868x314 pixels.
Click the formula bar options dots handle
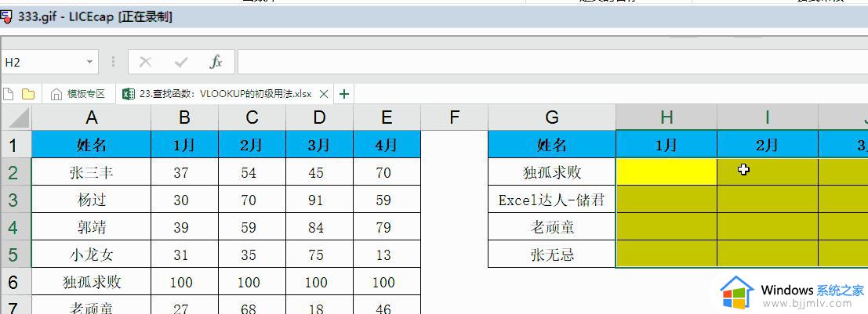point(114,62)
